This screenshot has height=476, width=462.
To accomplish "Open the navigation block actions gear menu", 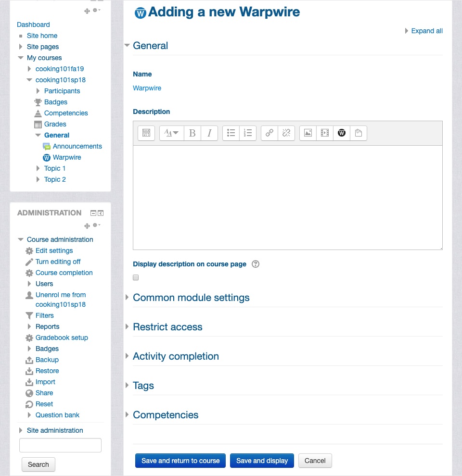I will click(96, 10).
